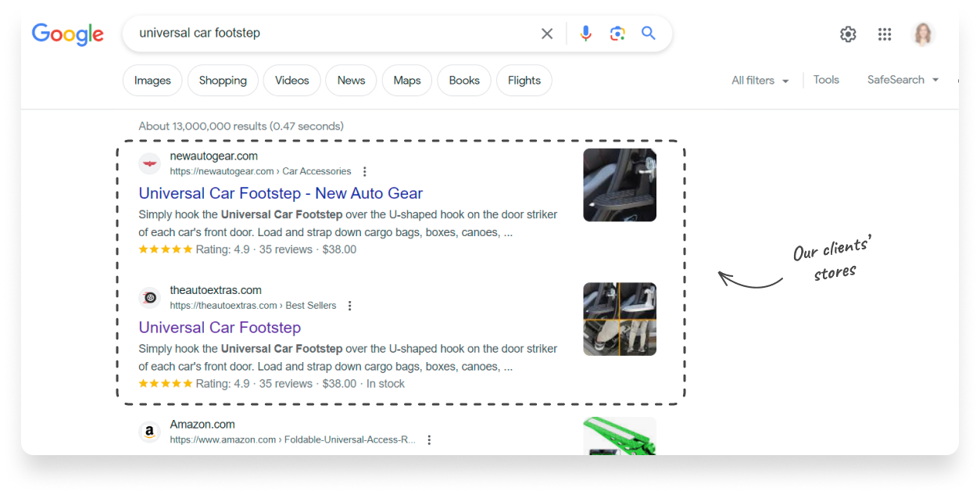Open the Tools options

click(826, 80)
